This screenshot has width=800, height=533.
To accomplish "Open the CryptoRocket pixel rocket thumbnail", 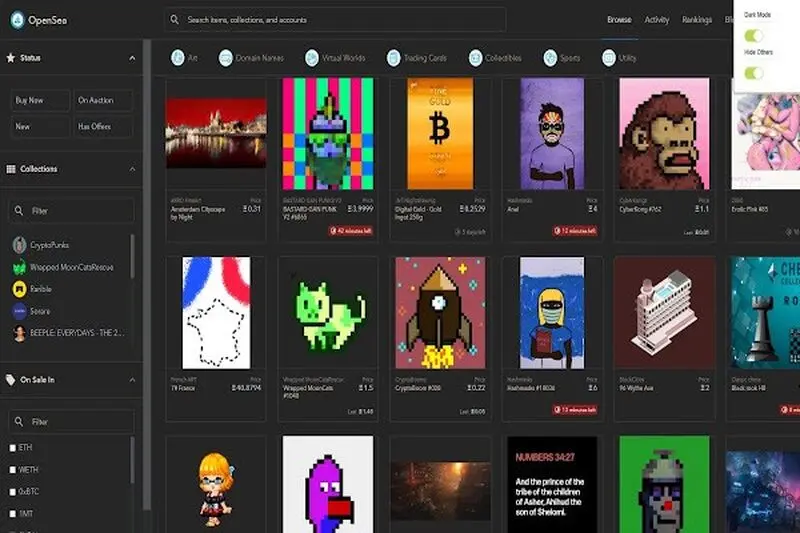I will point(440,312).
